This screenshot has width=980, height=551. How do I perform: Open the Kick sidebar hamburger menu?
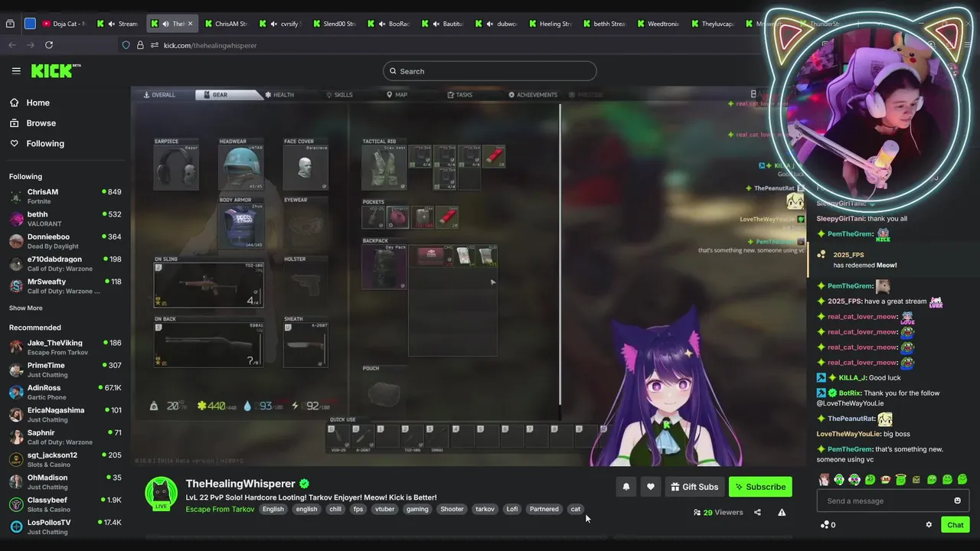pyautogui.click(x=16, y=70)
